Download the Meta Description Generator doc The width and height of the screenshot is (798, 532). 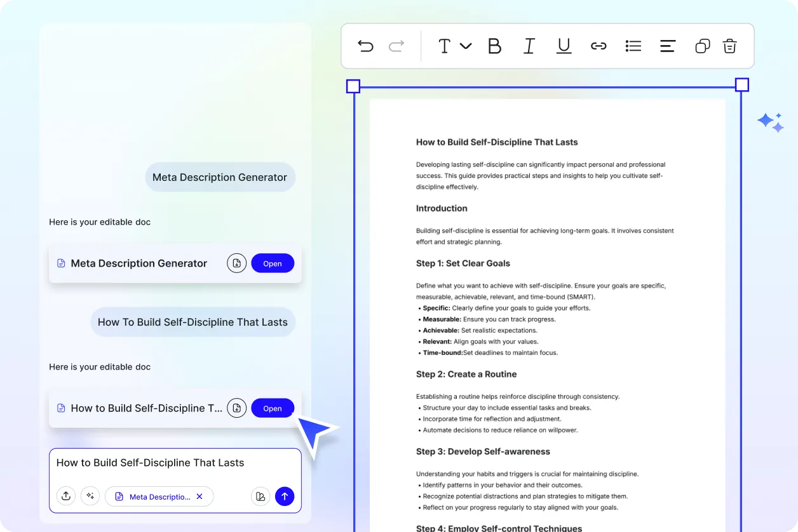pyautogui.click(x=236, y=263)
